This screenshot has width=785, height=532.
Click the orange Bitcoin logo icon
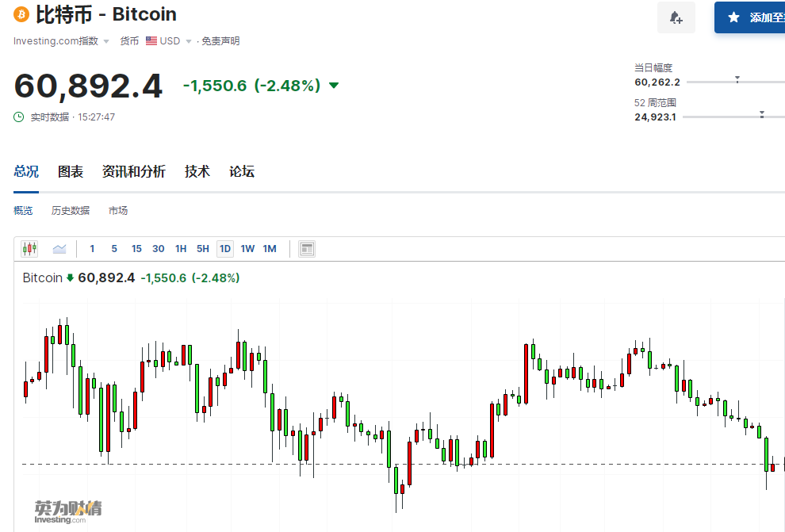tap(21, 14)
